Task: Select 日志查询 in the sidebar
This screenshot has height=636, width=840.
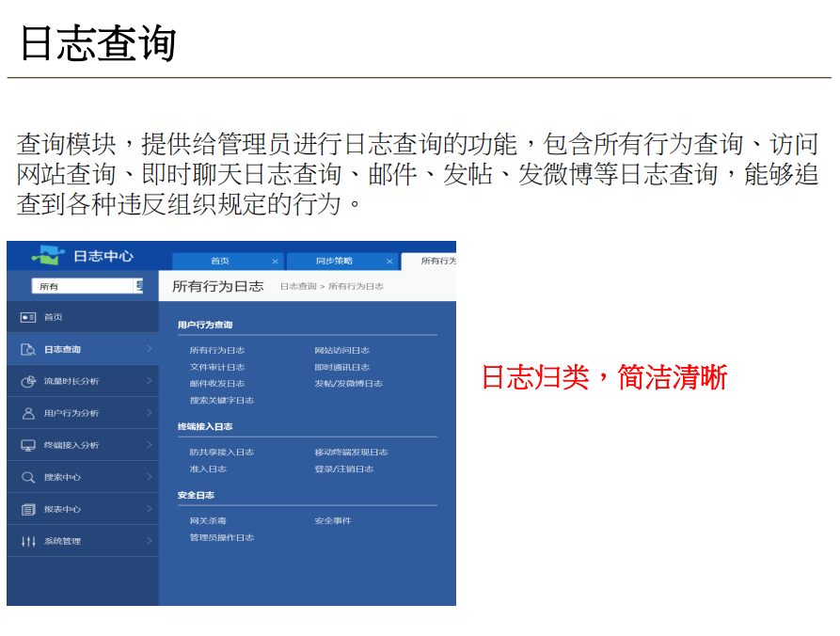Action: pos(83,349)
